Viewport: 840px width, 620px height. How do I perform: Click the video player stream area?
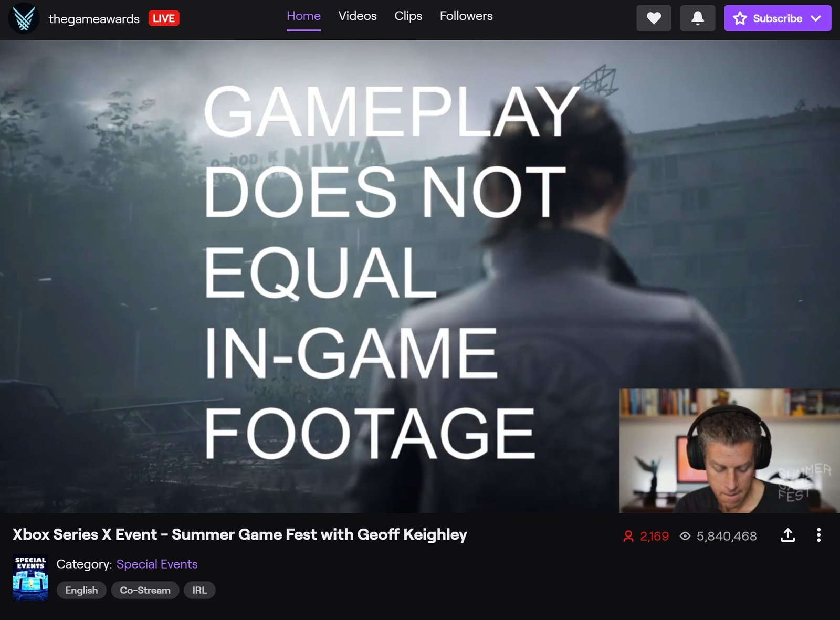(x=420, y=276)
